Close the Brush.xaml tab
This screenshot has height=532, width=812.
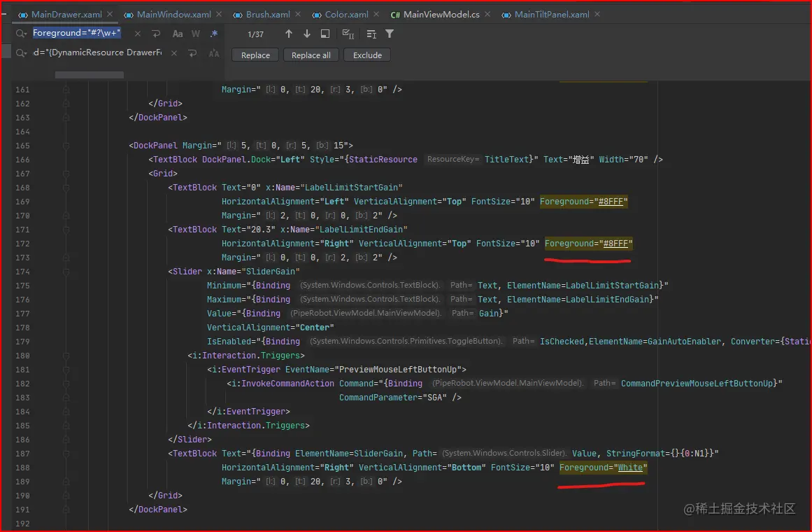(x=299, y=14)
